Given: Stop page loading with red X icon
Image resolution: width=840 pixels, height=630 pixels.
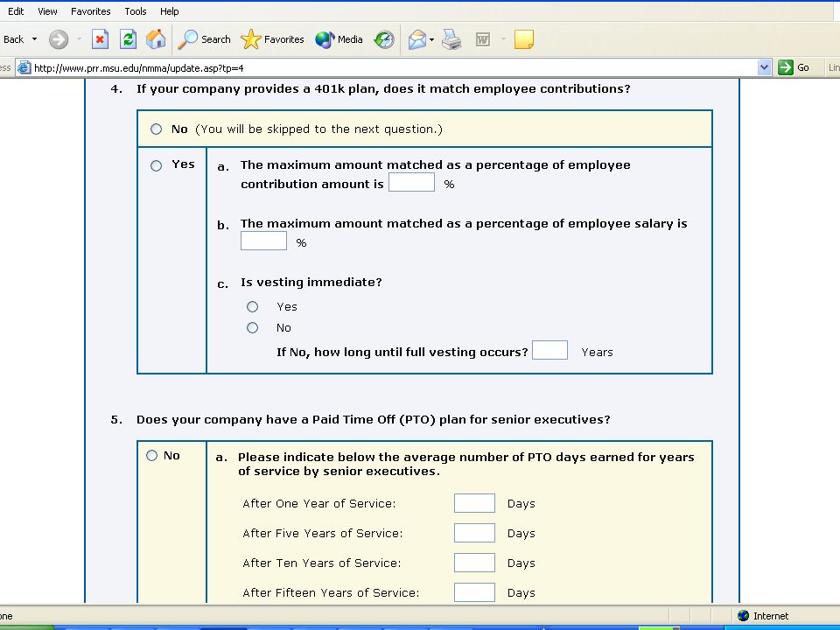Looking at the screenshot, I should pyautogui.click(x=100, y=39).
